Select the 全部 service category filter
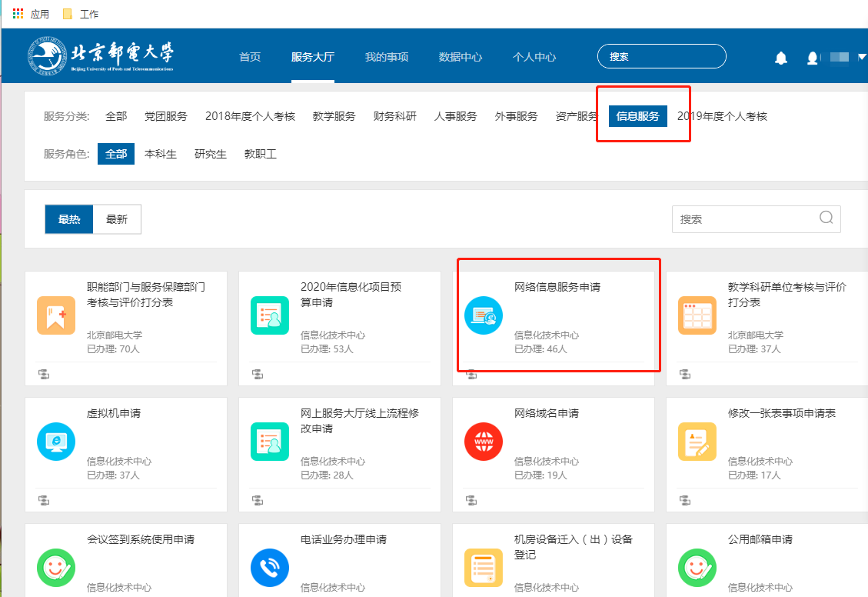Image resolution: width=868 pixels, height=597 pixels. click(x=116, y=116)
